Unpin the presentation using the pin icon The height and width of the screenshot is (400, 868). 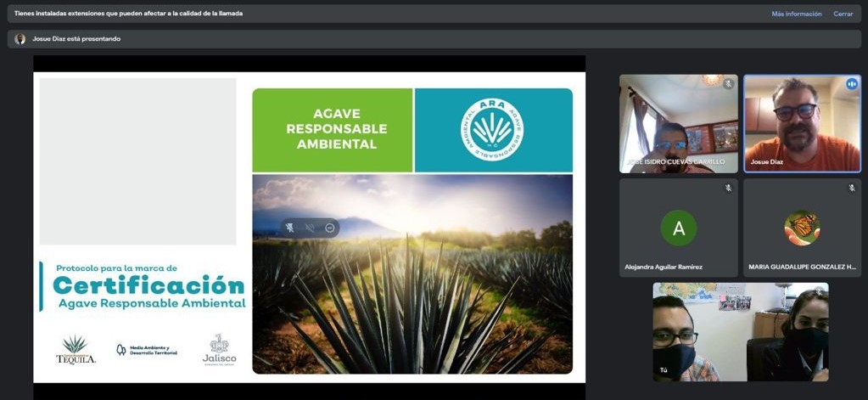pyautogui.click(x=289, y=228)
